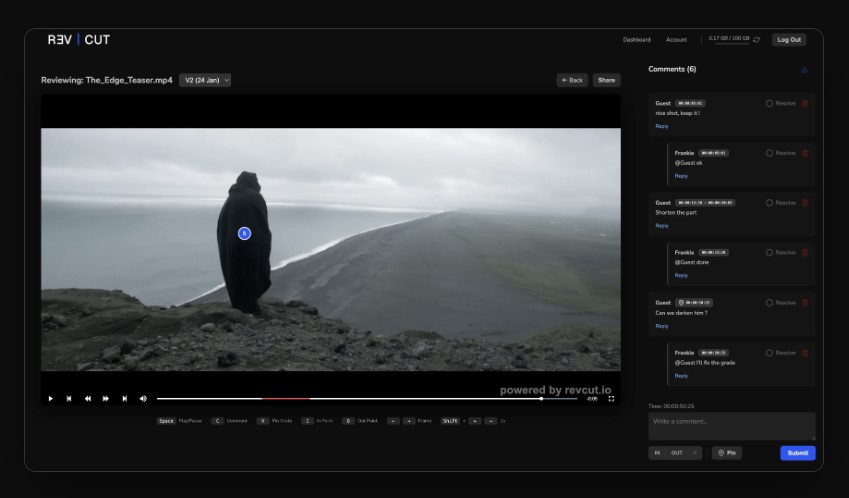849x498 pixels.
Task: Click the playhead knob on the video progress bar
Action: tap(541, 399)
